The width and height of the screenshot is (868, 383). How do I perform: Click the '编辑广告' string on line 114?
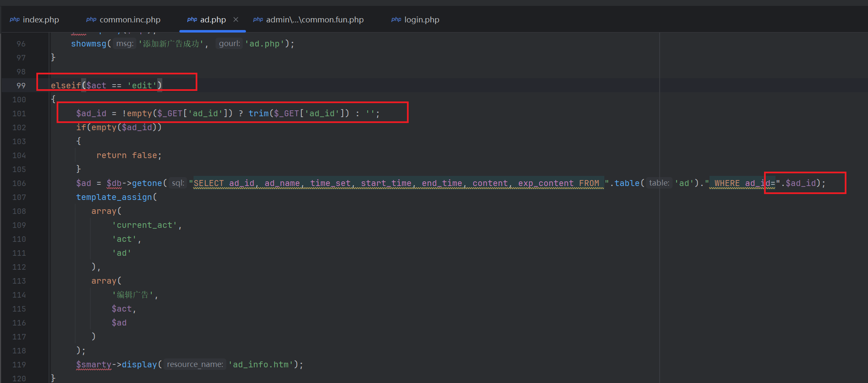click(133, 295)
